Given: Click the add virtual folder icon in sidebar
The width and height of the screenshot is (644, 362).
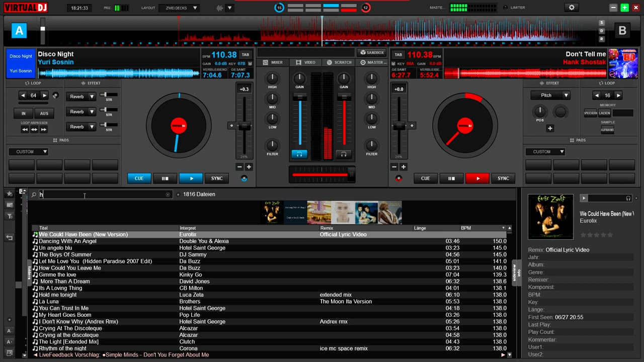Looking at the screenshot, I should click(x=10, y=205).
